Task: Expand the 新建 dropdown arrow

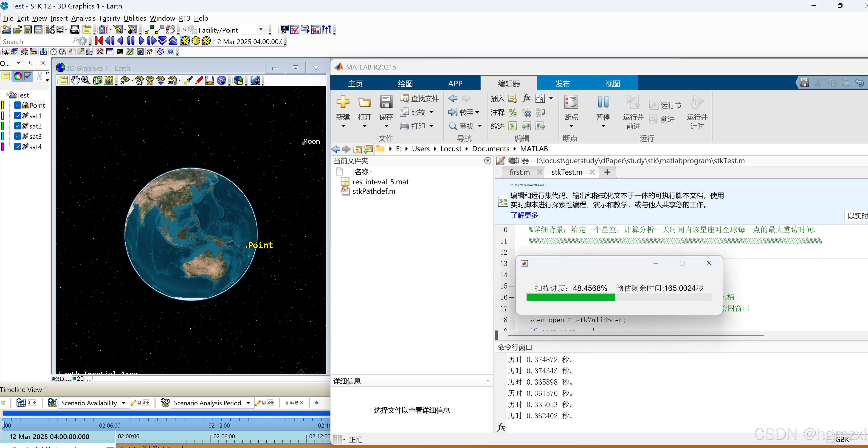Action: pos(343,126)
